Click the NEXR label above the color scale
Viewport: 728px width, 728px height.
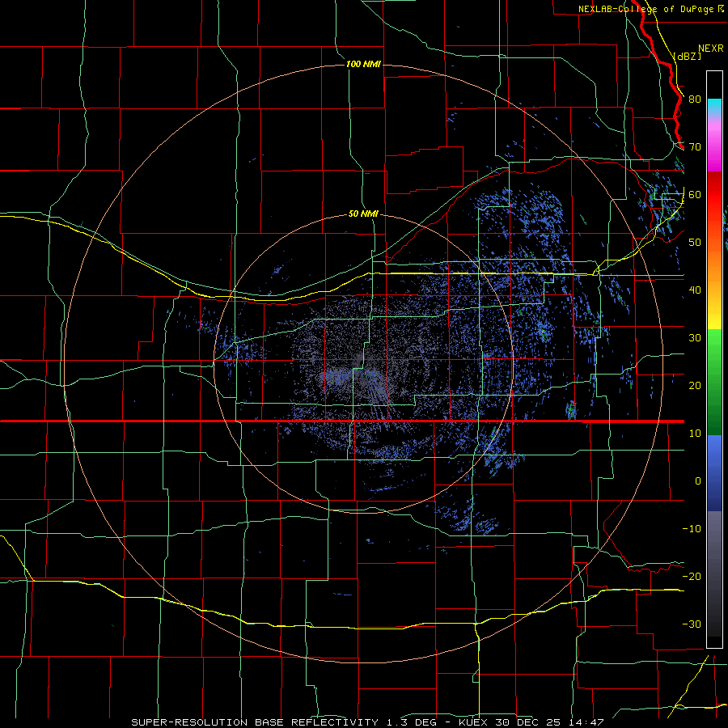coord(711,49)
